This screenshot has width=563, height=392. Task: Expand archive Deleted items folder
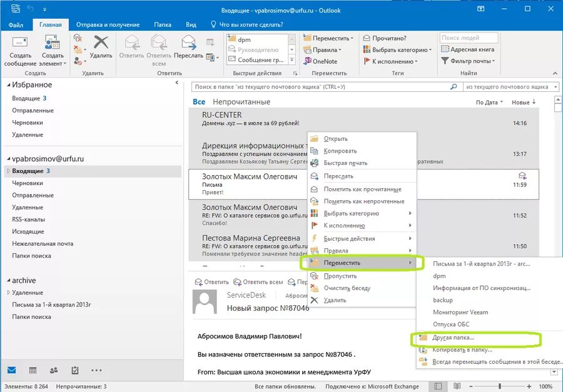click(9, 293)
